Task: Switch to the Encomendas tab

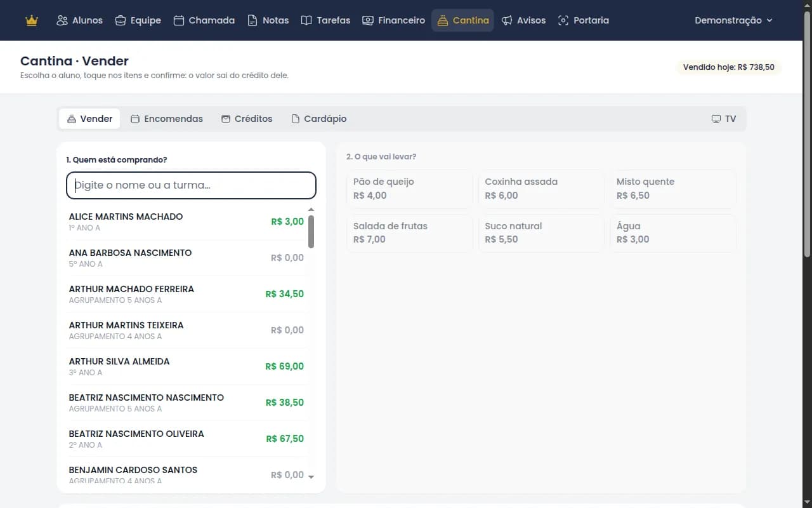Action: click(x=167, y=119)
